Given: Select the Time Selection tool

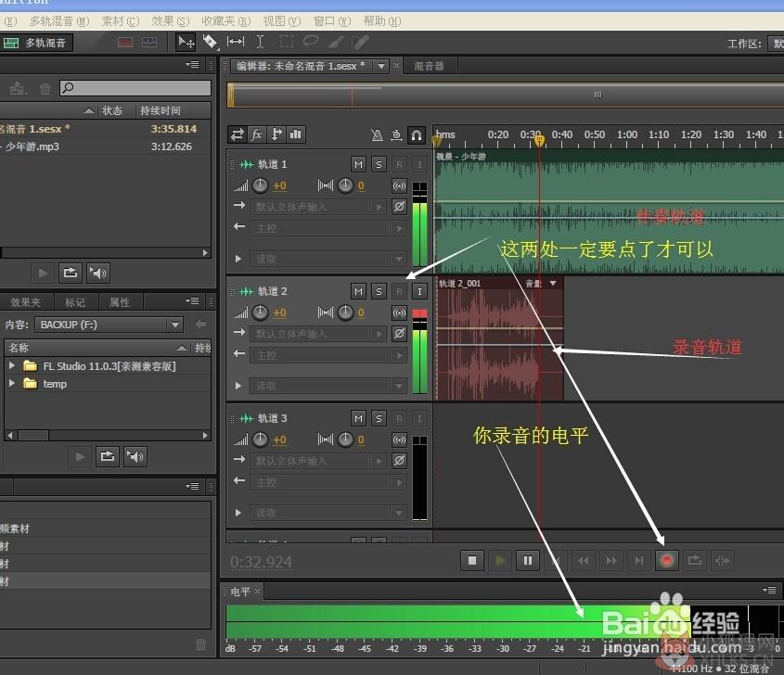Looking at the screenshot, I should click(x=260, y=42).
